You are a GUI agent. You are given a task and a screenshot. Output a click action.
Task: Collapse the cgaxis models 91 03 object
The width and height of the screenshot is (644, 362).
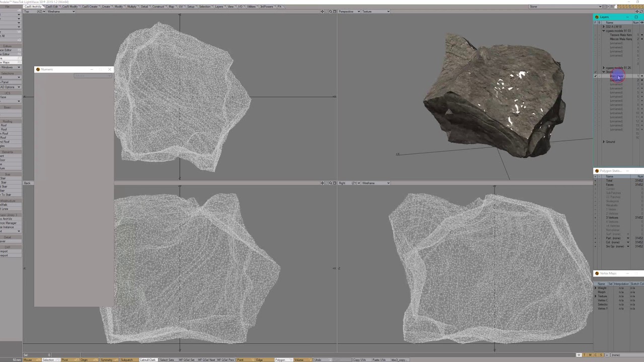coord(604,31)
